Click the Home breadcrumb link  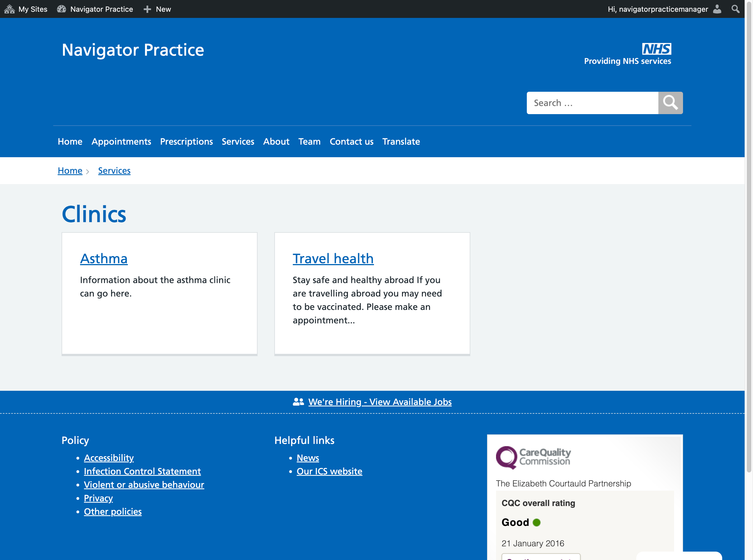(70, 171)
